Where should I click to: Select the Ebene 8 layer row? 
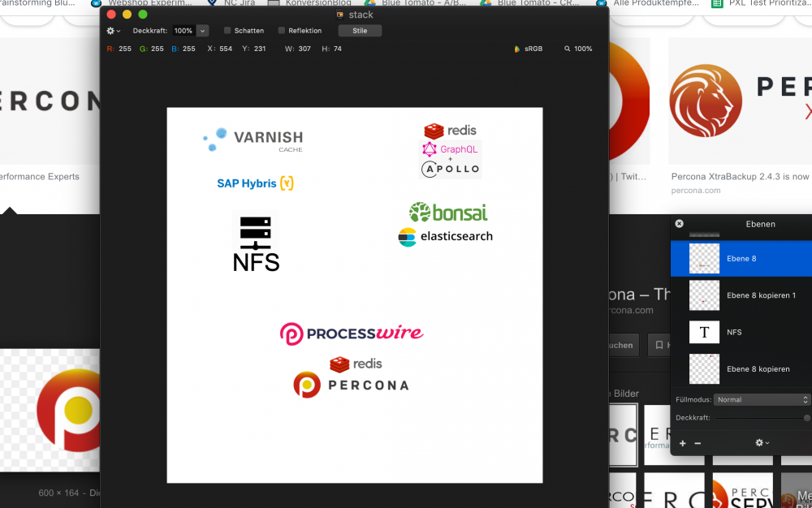click(x=741, y=258)
